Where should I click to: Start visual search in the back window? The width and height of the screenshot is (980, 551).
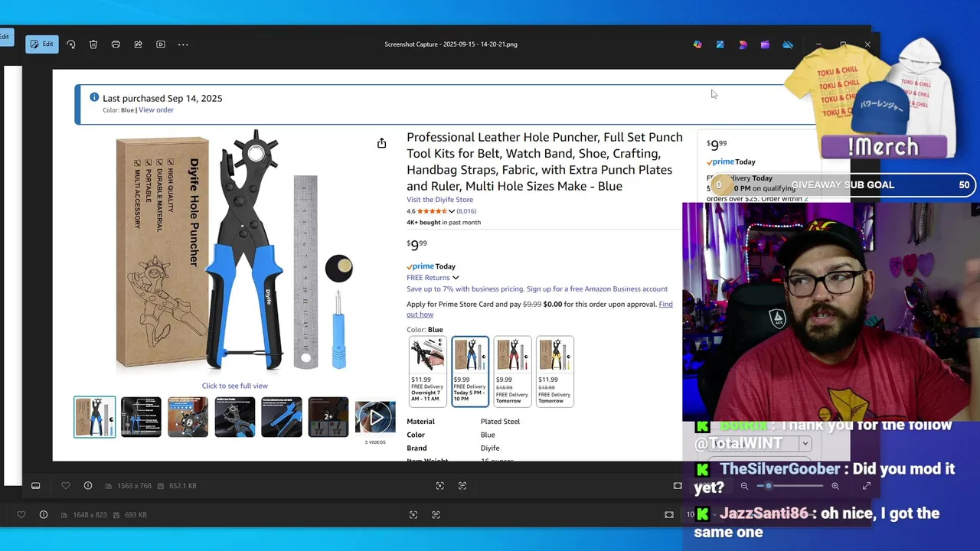413,515
